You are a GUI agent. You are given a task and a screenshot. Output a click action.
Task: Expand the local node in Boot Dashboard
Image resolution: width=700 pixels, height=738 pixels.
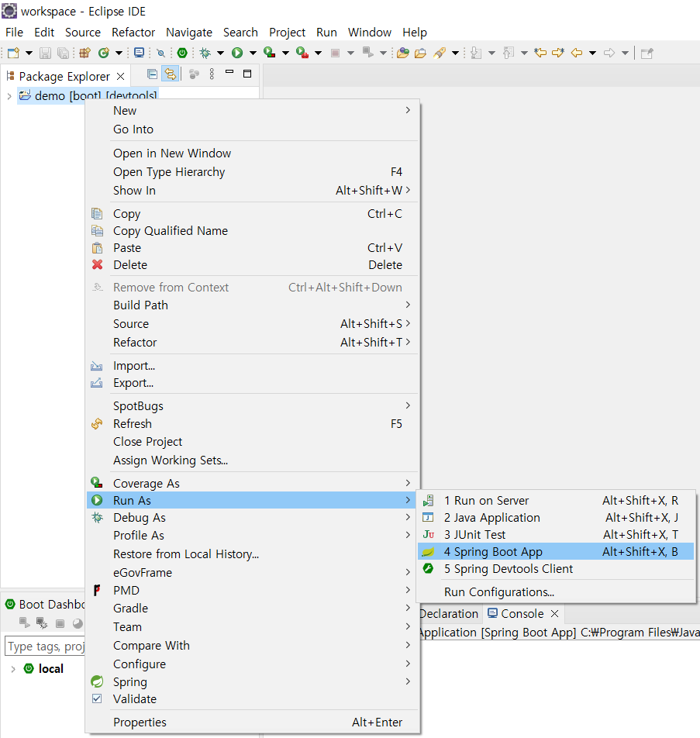tap(12, 669)
